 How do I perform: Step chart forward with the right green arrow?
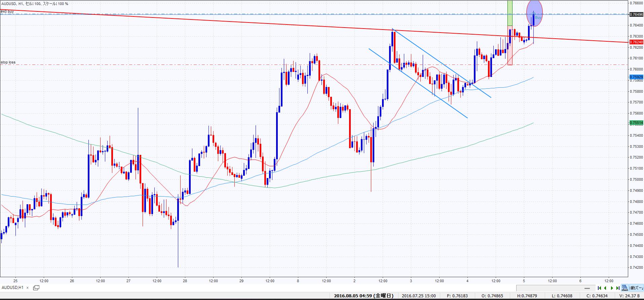pos(612,288)
